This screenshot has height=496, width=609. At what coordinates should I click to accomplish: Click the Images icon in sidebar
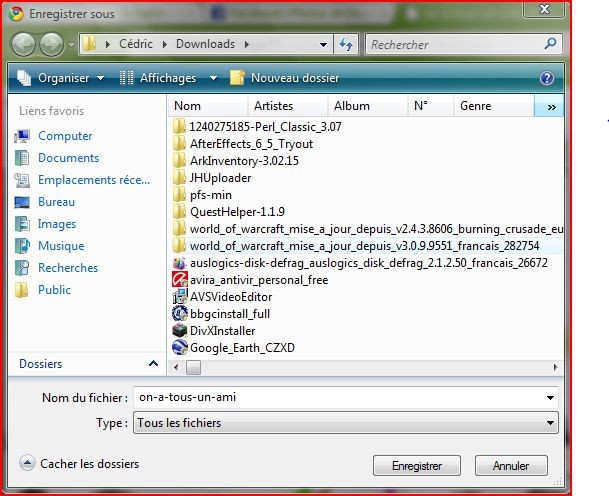[x=22, y=224]
